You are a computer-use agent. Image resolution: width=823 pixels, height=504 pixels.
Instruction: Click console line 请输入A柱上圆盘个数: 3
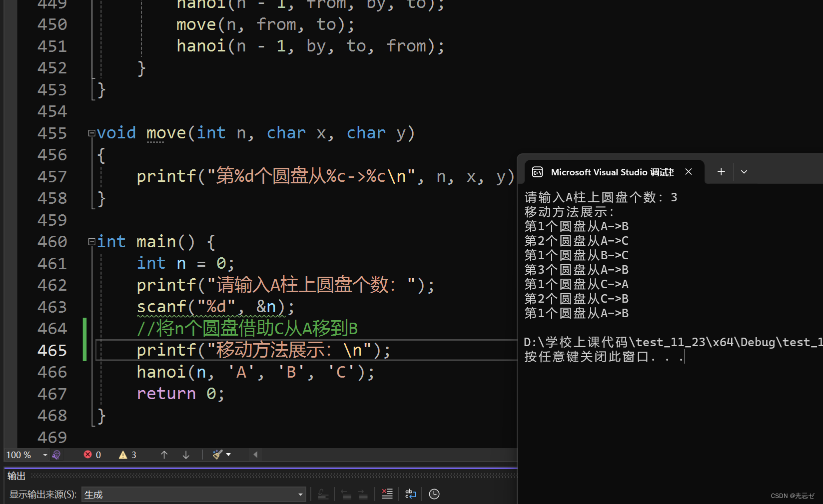click(x=601, y=197)
